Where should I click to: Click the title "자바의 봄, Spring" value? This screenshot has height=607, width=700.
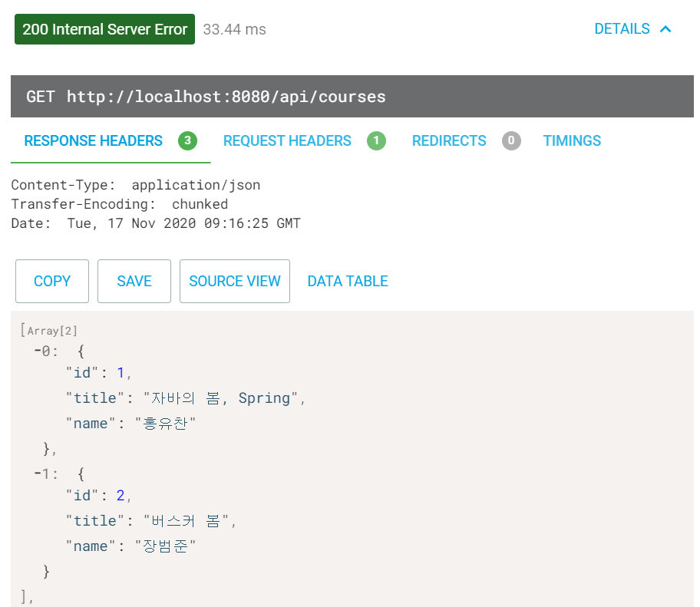[220, 398]
